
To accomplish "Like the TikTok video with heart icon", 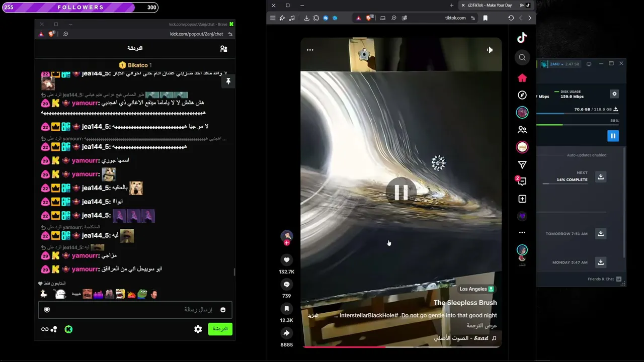I will click(287, 260).
